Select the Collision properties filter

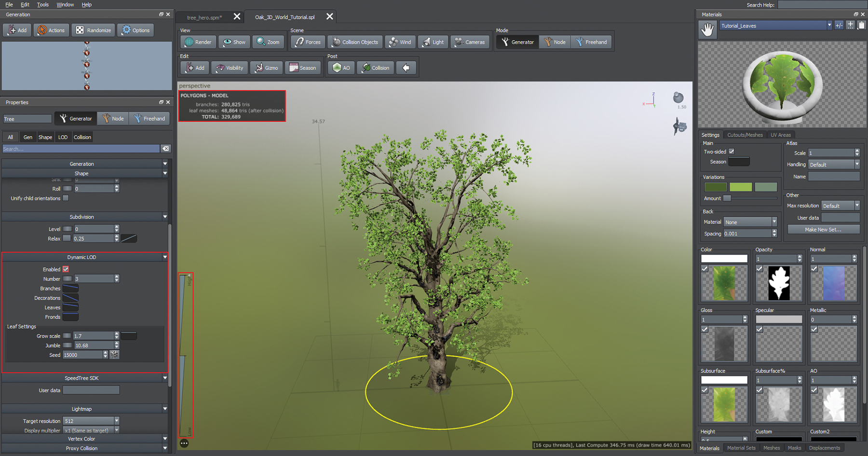(x=82, y=137)
